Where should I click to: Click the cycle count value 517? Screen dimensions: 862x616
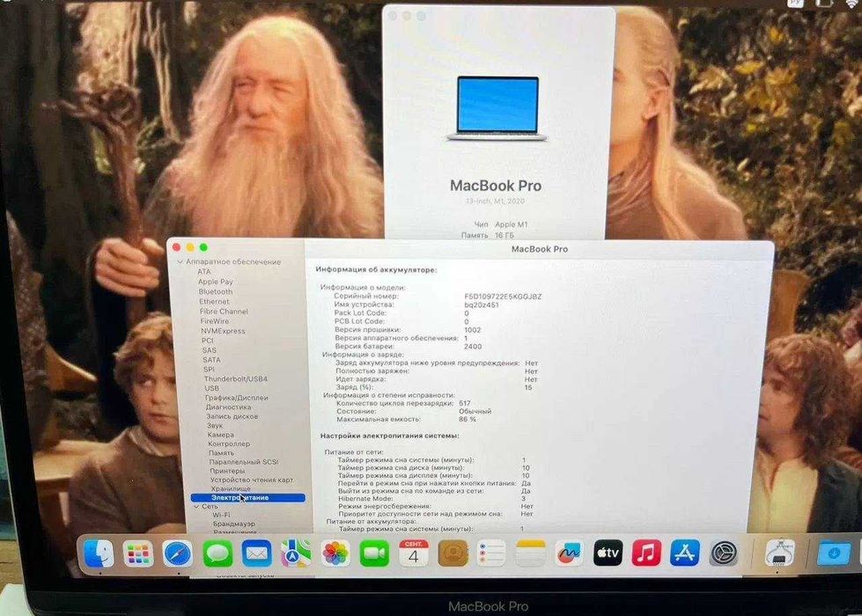click(465, 403)
